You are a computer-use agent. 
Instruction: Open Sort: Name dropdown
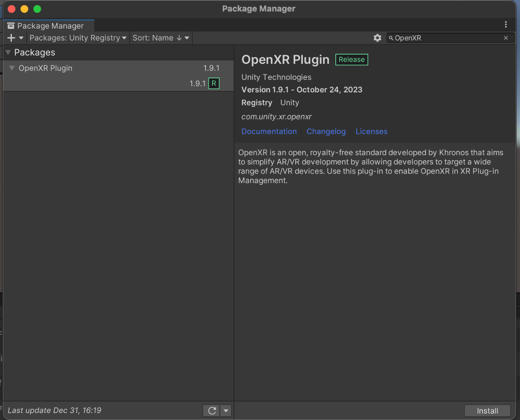coord(161,38)
